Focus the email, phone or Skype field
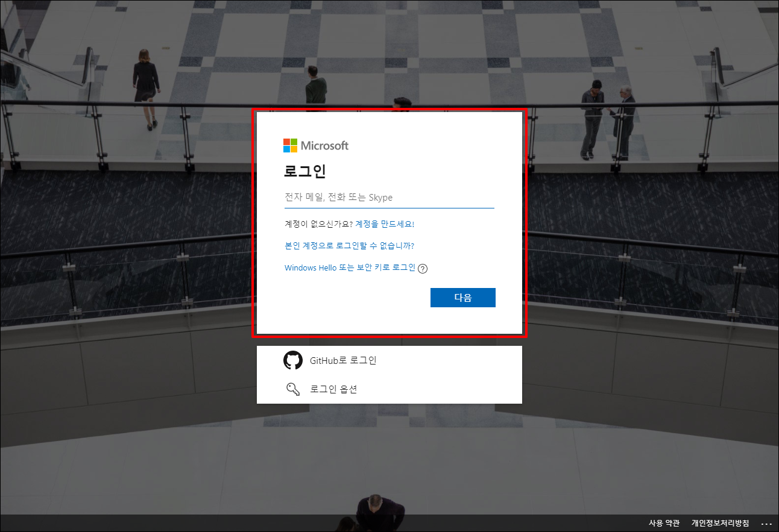Image resolution: width=779 pixels, height=532 pixels. tap(389, 198)
